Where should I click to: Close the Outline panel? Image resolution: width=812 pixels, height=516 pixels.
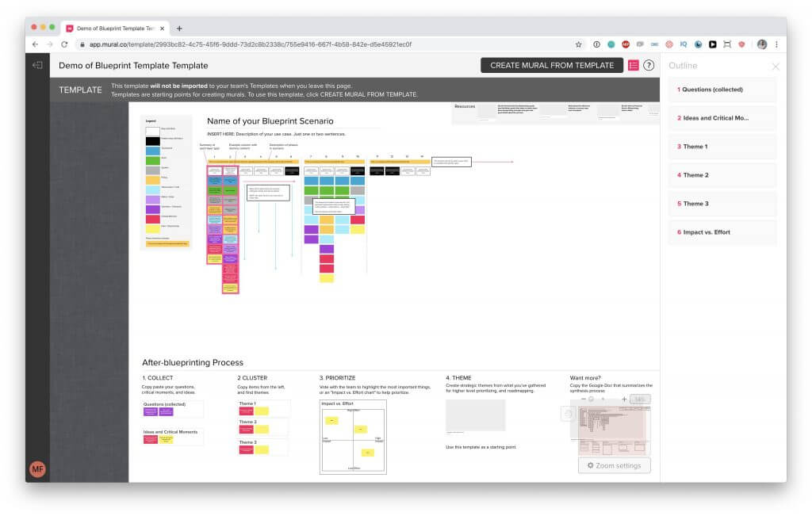click(x=775, y=67)
